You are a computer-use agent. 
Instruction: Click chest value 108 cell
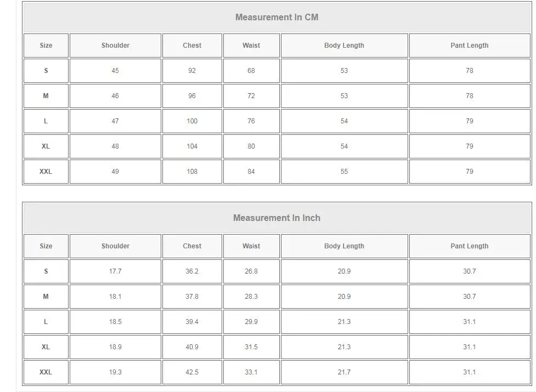[192, 172]
